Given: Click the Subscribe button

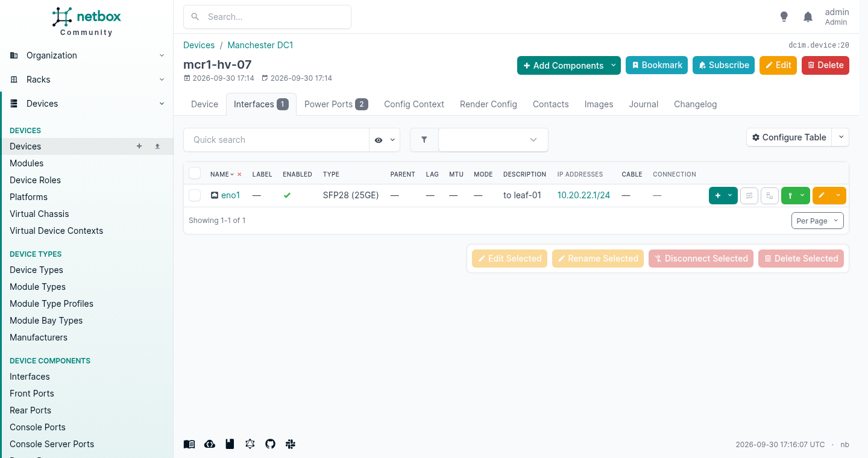Looking at the screenshot, I should pos(723,65).
